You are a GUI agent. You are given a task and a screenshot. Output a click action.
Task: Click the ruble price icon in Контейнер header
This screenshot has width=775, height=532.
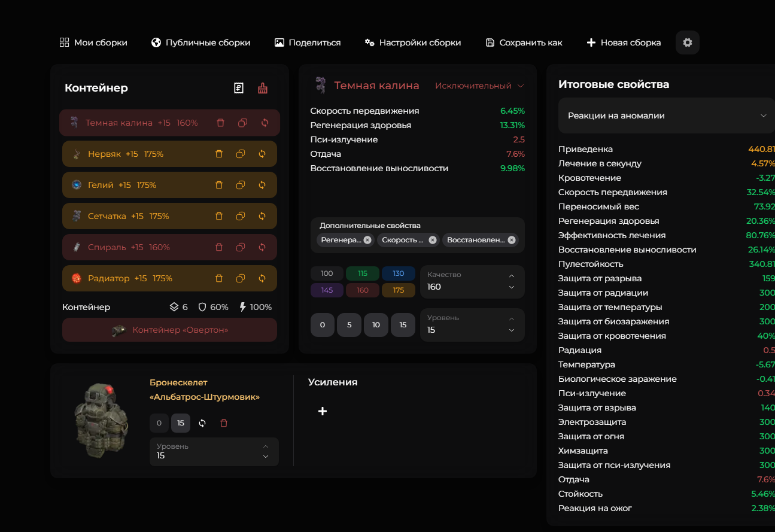(x=238, y=89)
